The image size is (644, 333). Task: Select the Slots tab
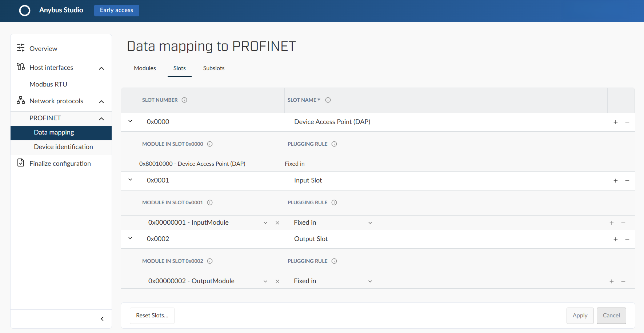pos(180,68)
